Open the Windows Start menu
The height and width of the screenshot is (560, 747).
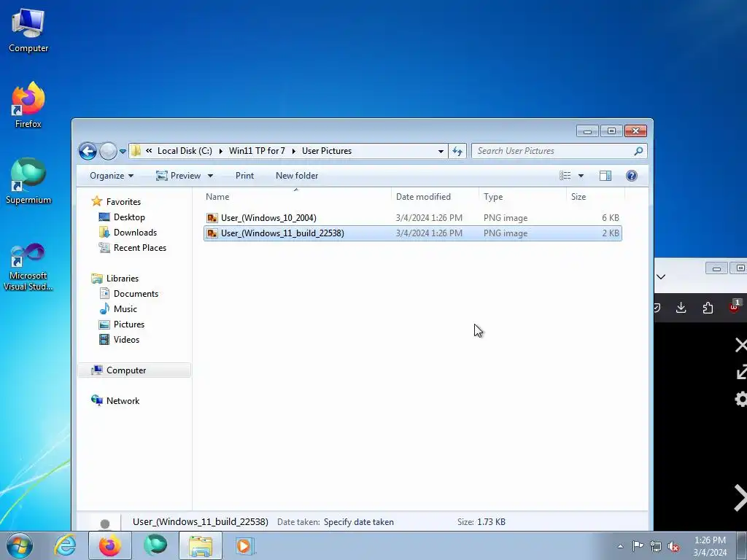pos(20,545)
